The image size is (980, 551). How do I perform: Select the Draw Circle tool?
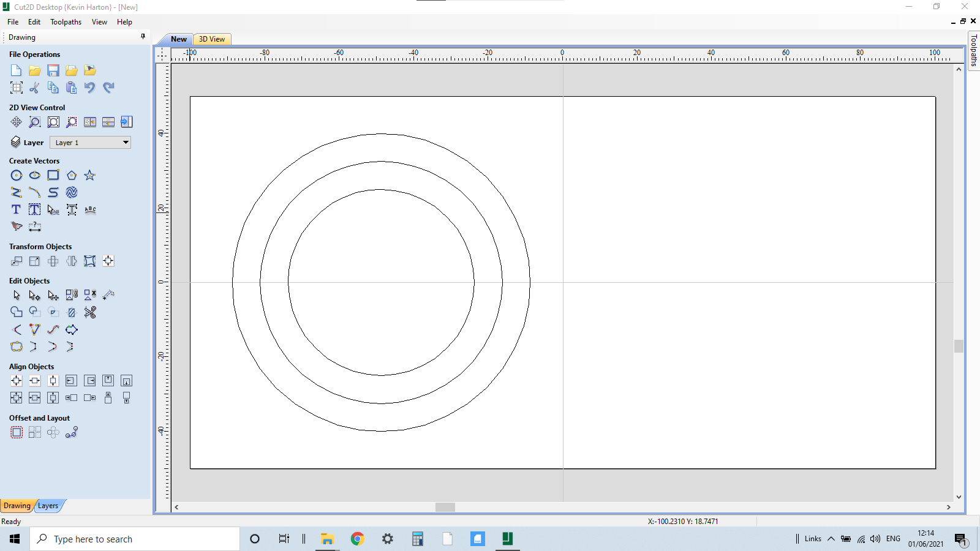coord(17,175)
